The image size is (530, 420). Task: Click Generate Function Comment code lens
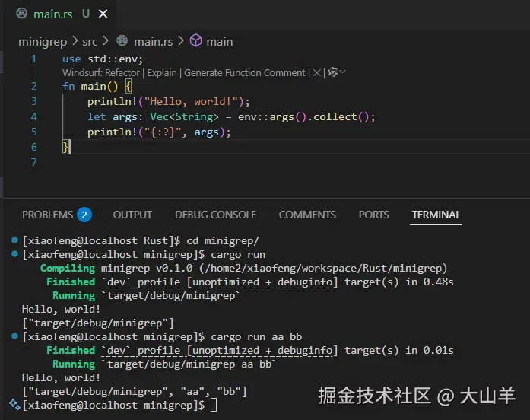coord(245,72)
